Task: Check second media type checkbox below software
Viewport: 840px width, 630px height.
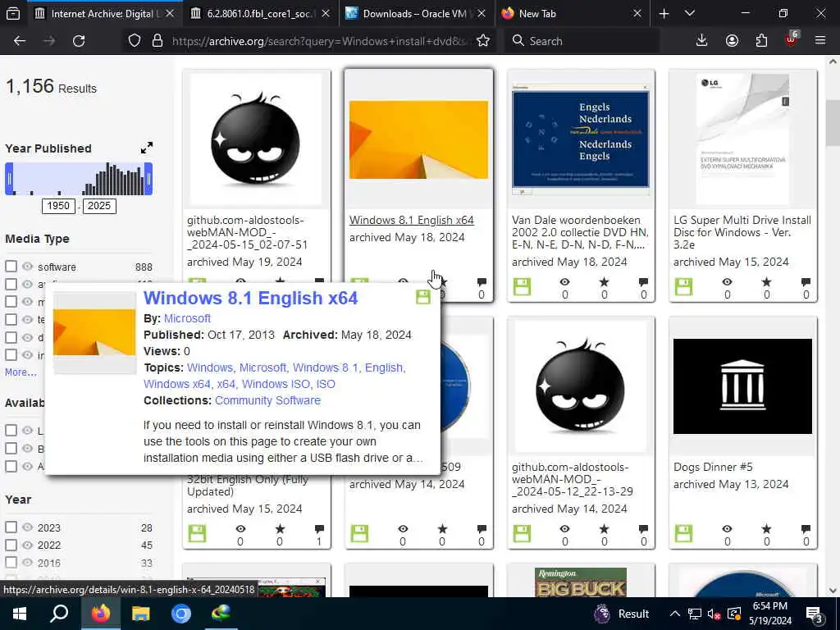Action: (11, 284)
